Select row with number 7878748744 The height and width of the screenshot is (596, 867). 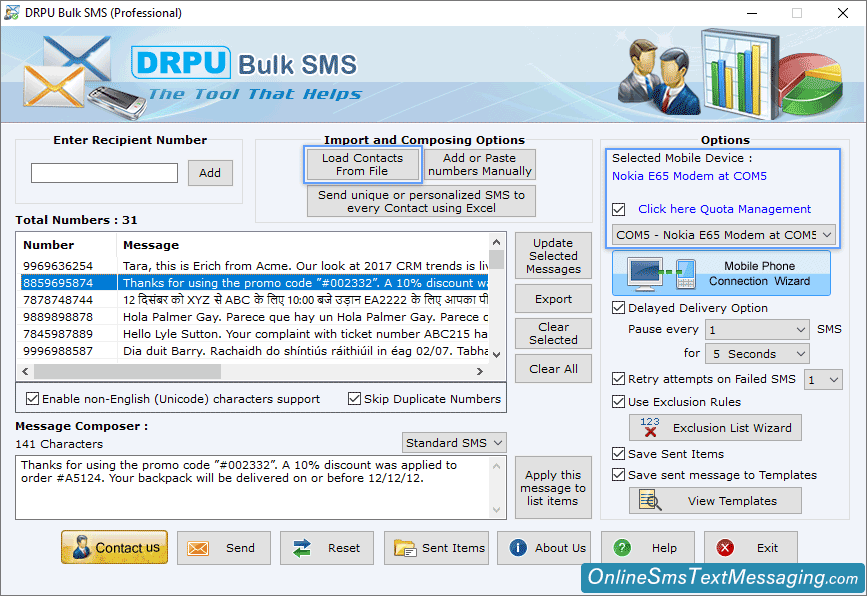coord(254,300)
